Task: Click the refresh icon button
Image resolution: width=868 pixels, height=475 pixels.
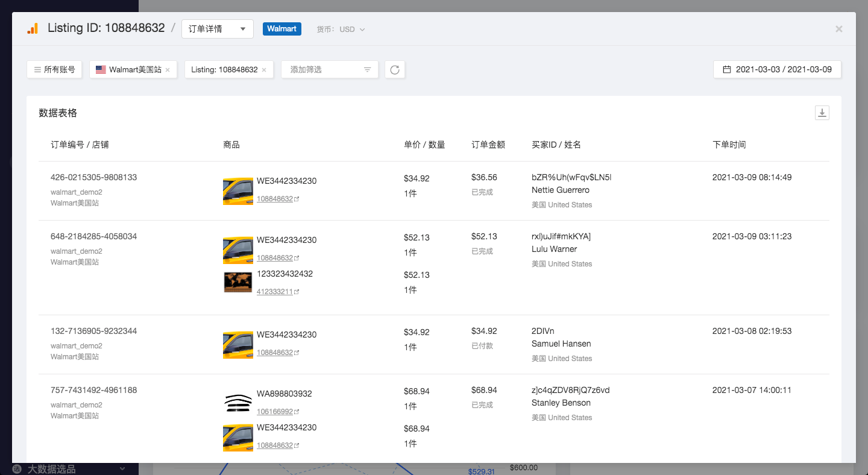Action: 395,70
